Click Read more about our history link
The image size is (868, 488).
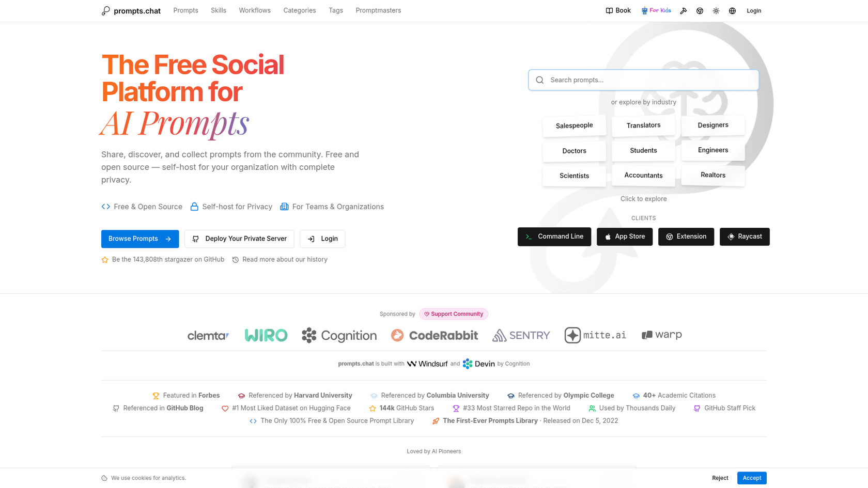point(285,259)
